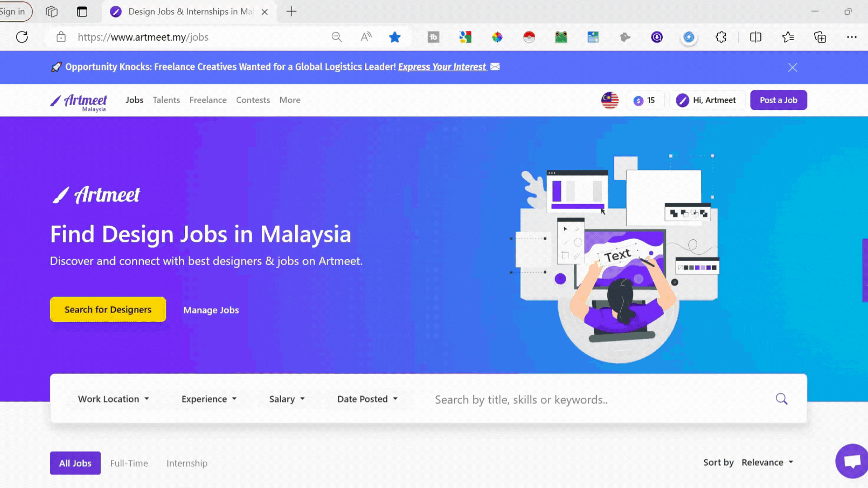Image resolution: width=868 pixels, height=488 pixels.
Task: Click the Post a Job button
Action: tap(778, 100)
